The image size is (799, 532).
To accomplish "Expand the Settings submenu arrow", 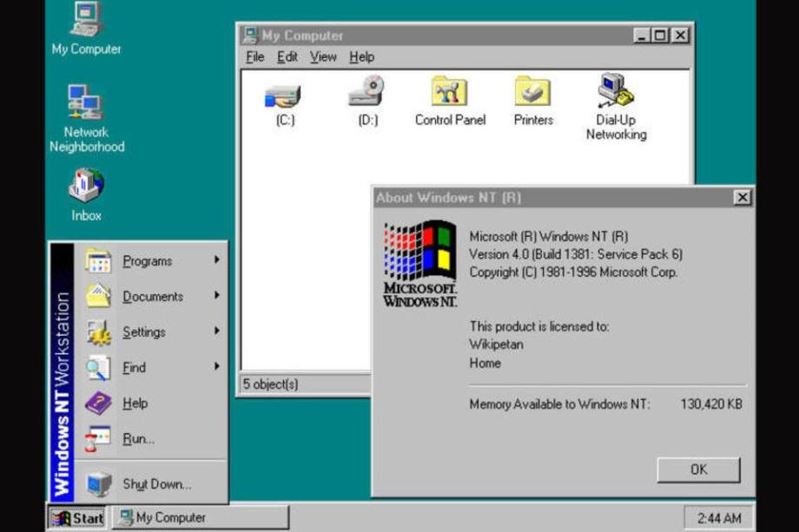I will point(217,331).
